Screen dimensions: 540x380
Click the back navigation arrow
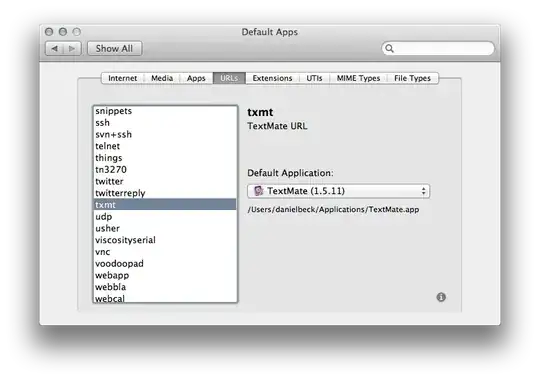coord(54,49)
